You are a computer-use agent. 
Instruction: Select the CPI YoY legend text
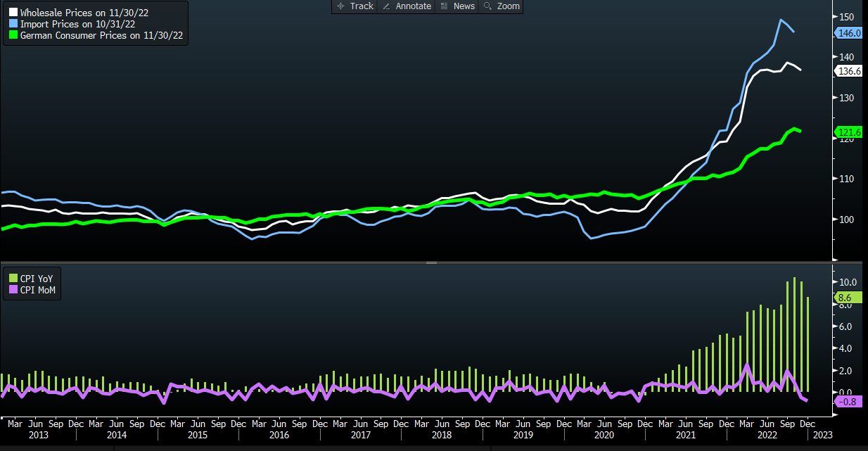(x=36, y=279)
